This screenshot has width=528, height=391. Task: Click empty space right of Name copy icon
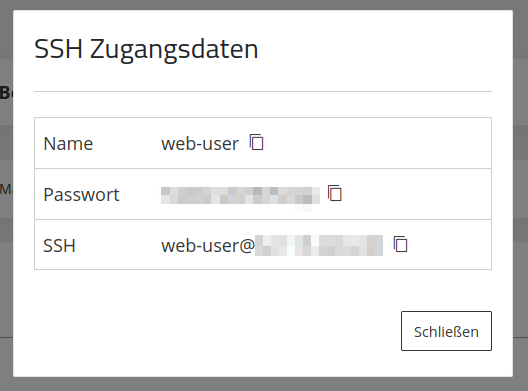pyautogui.click(x=377, y=143)
